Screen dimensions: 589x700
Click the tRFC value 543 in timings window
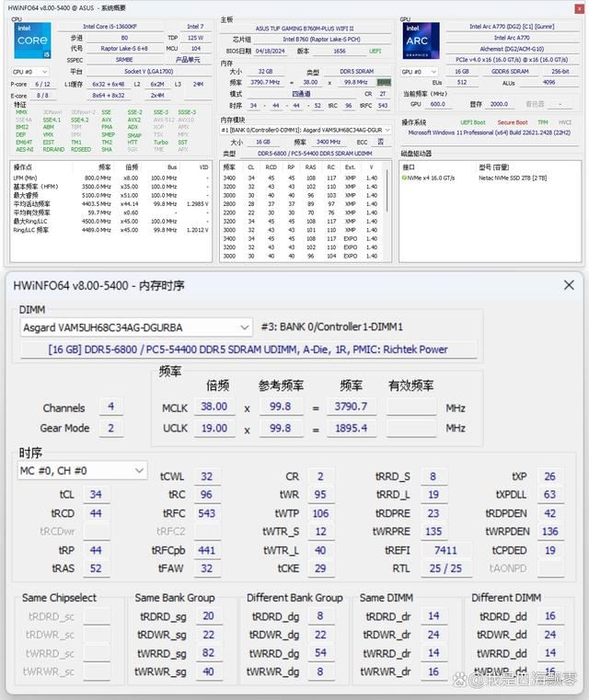(207, 513)
